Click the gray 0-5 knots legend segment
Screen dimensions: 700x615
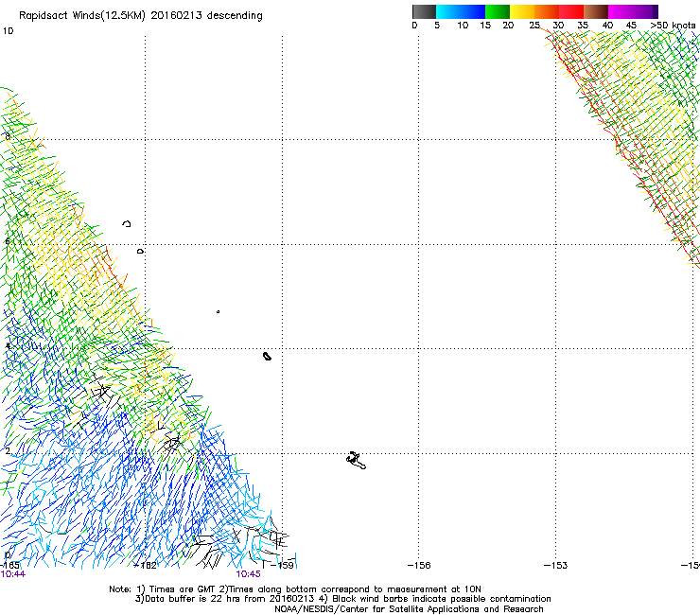pyautogui.click(x=424, y=11)
